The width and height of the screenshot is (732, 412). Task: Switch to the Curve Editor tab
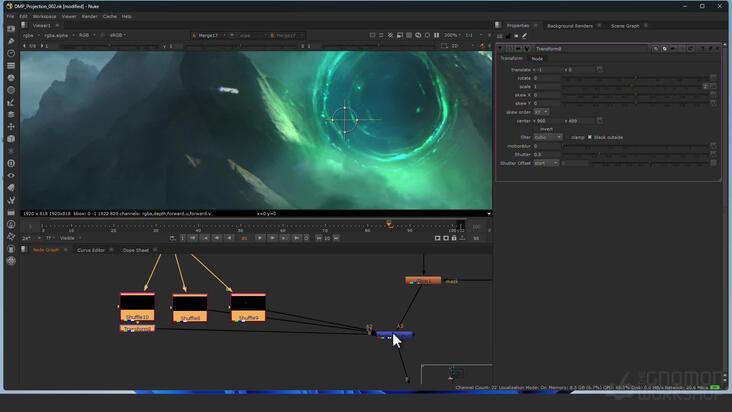(91, 250)
